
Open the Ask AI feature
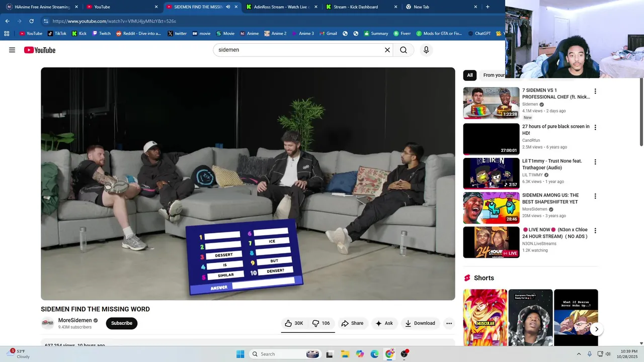[384, 323]
